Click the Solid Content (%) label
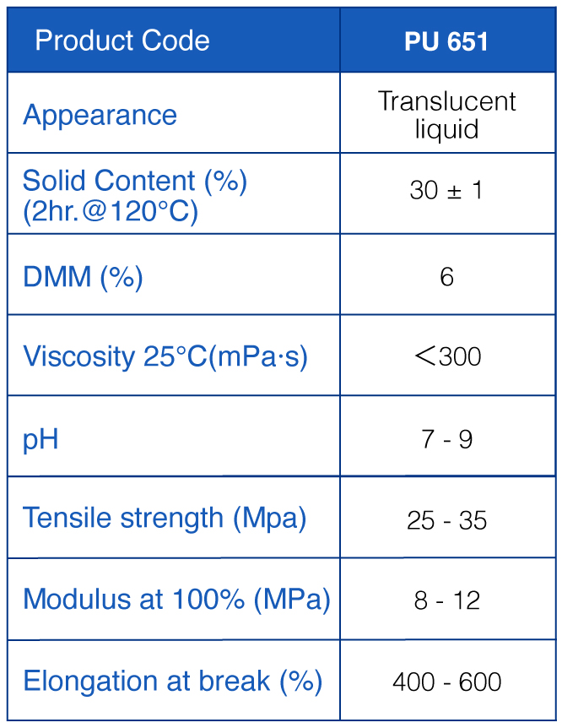562x728 pixels. click(134, 180)
